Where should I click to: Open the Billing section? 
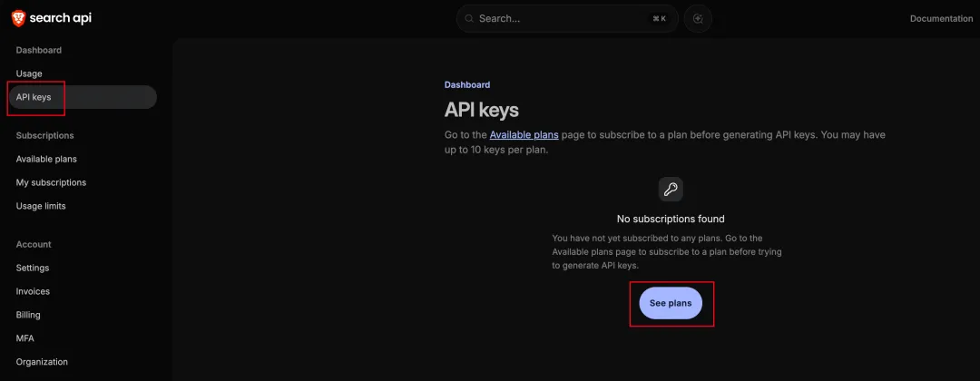pos(28,315)
